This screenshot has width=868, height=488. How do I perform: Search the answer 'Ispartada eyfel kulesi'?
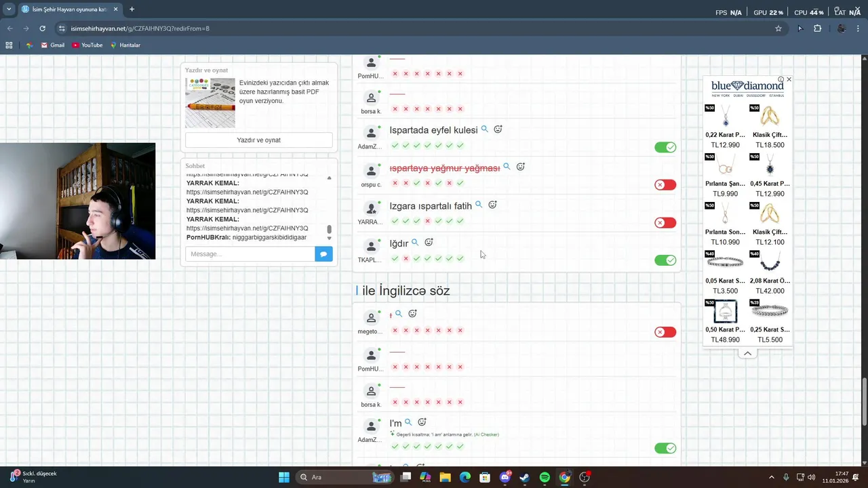tap(485, 129)
